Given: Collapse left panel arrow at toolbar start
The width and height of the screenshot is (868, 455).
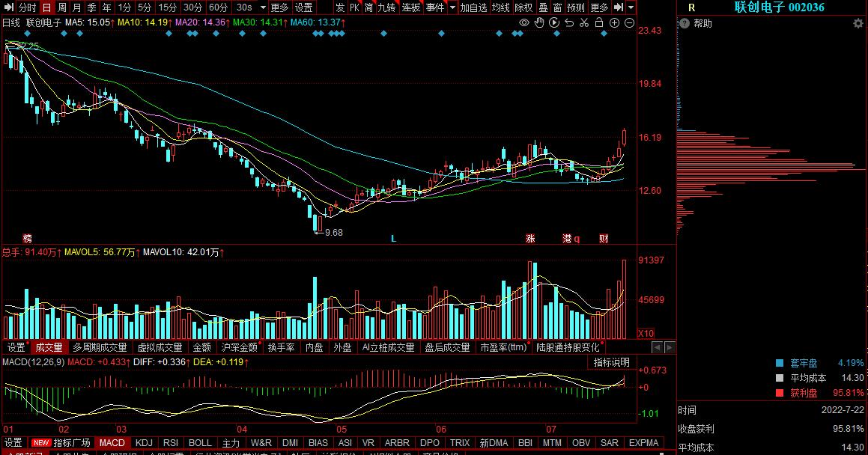Looking at the screenshot, I should pos(8,7).
